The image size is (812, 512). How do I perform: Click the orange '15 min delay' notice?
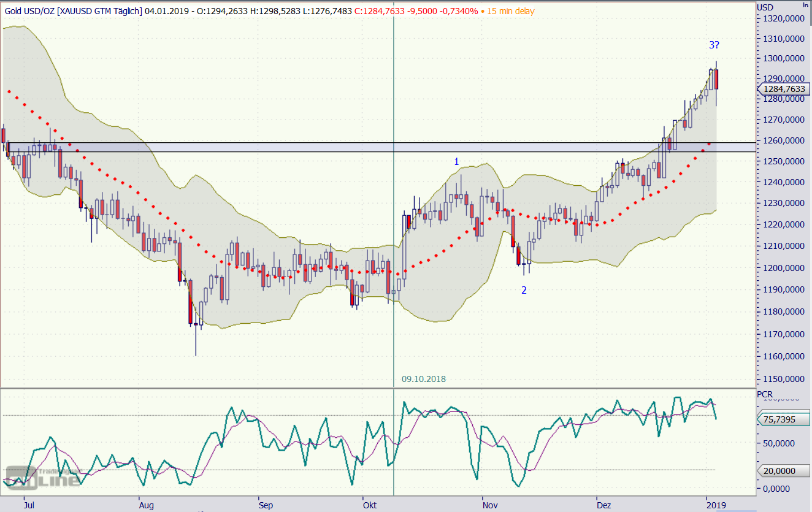coord(510,11)
